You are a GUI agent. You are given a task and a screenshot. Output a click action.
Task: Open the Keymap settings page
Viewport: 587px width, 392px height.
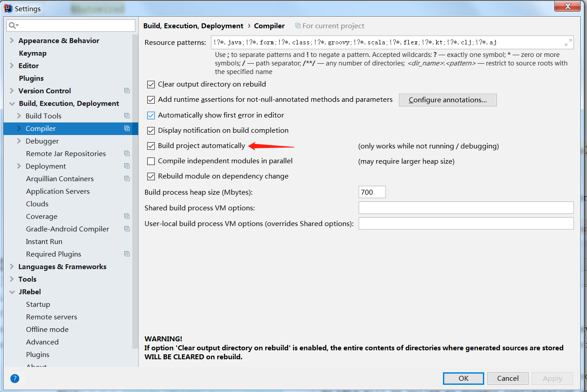pyautogui.click(x=33, y=53)
